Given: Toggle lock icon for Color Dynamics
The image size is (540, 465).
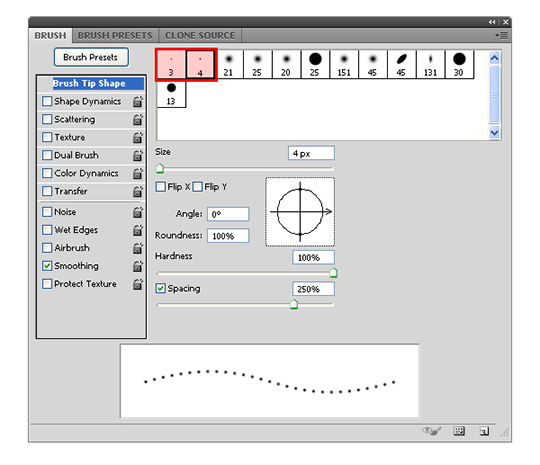Looking at the screenshot, I should 138,173.
